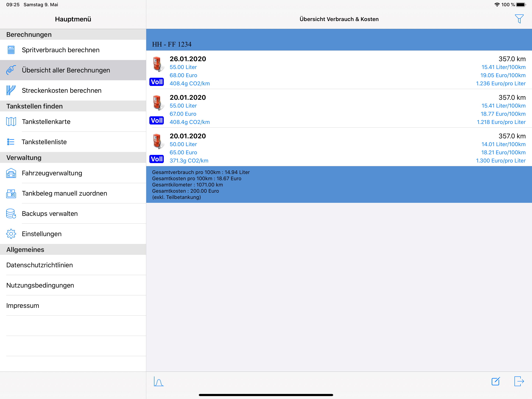Select entry with 1.218 Euro/pro Liter
Screen dimensions: 532x399
(339, 108)
